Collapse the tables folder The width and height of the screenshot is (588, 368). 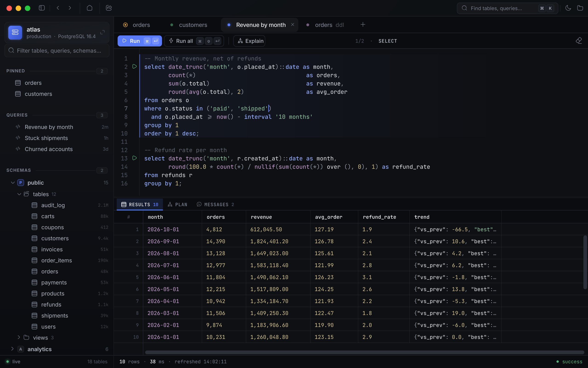19,194
